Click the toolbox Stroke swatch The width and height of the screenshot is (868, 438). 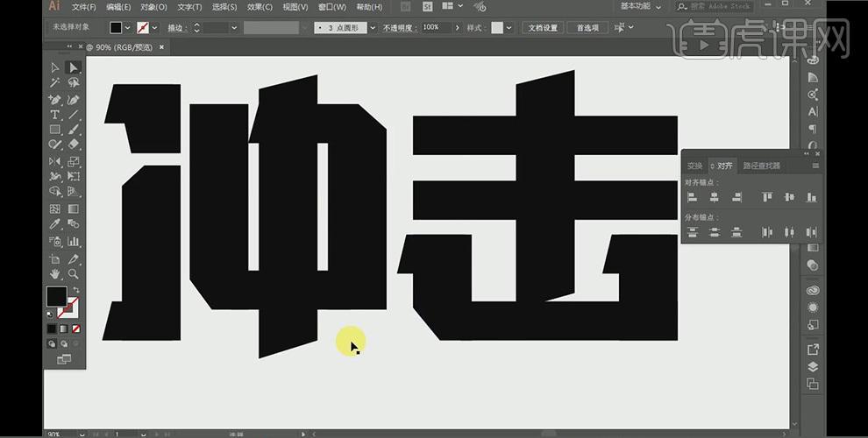(73, 313)
